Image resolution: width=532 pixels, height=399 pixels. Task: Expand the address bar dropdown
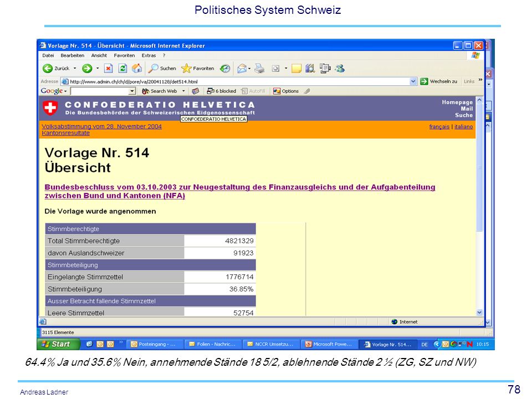point(413,81)
